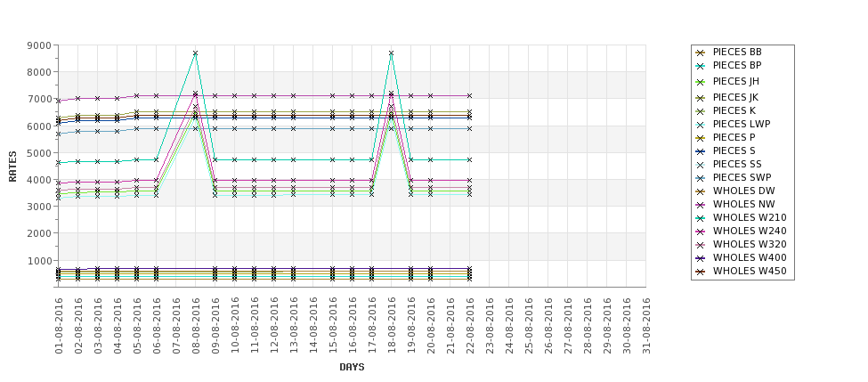The height and width of the screenshot is (382, 868).
Task: Click the 4000 y-axis tick label
Action: 39,180
